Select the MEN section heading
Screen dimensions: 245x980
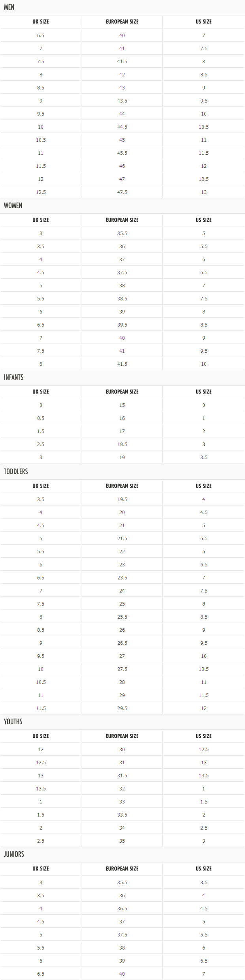(9, 7)
